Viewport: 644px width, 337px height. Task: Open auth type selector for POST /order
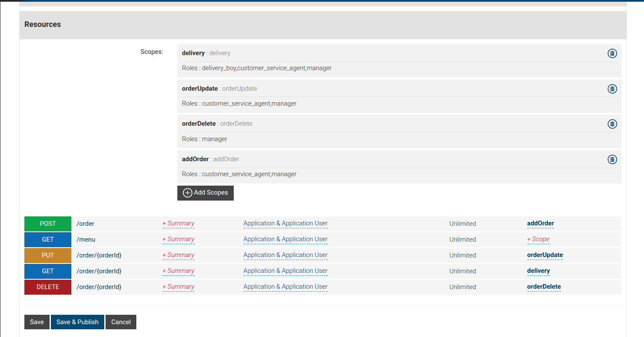click(x=285, y=223)
